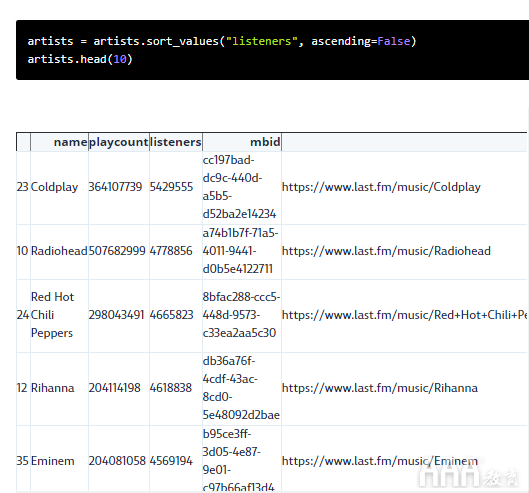Click row index 23
This screenshot has width=529, height=493.
(x=22, y=187)
